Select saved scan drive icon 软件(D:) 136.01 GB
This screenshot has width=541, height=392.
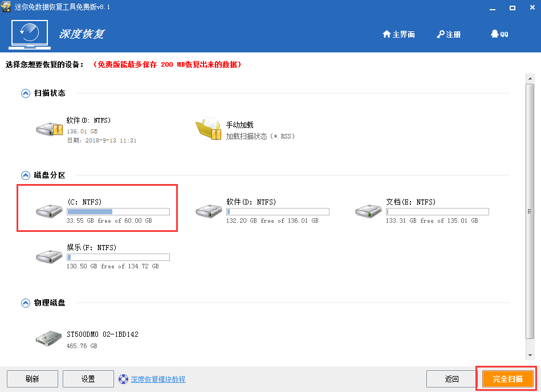(50, 129)
